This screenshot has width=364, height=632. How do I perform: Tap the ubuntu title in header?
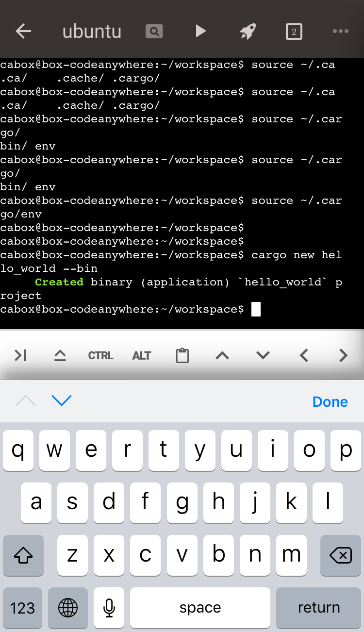[x=92, y=32]
